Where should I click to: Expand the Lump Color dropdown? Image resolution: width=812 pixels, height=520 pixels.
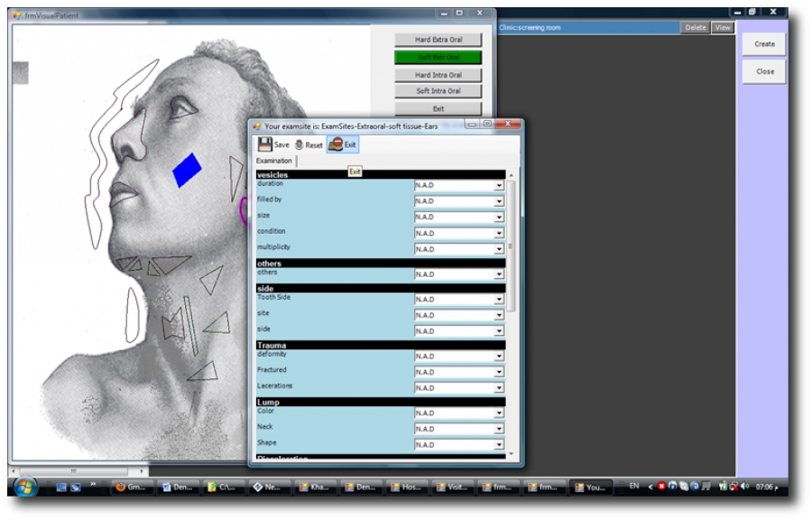[498, 413]
